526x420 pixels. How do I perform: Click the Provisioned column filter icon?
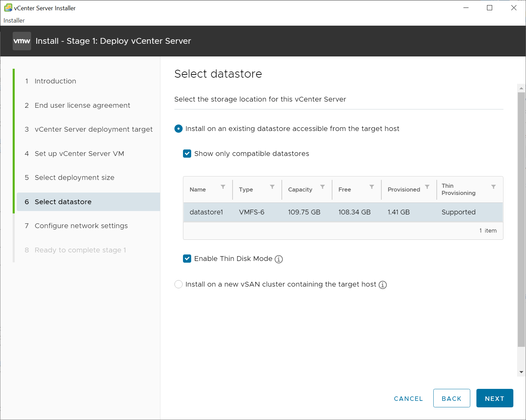[x=427, y=187]
